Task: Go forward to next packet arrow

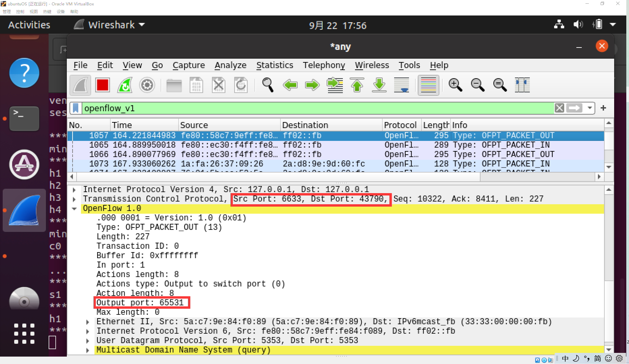Action: point(312,85)
